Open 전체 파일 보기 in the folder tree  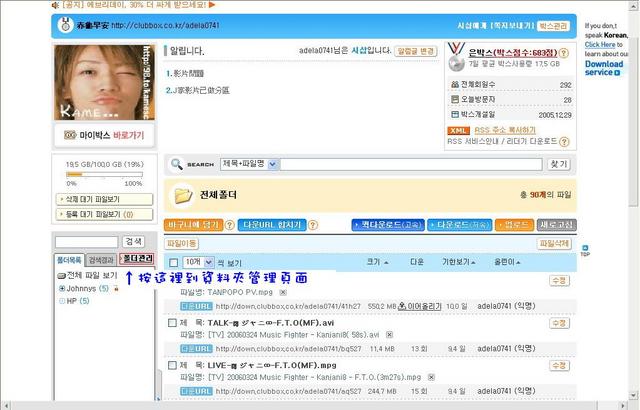tap(92, 276)
